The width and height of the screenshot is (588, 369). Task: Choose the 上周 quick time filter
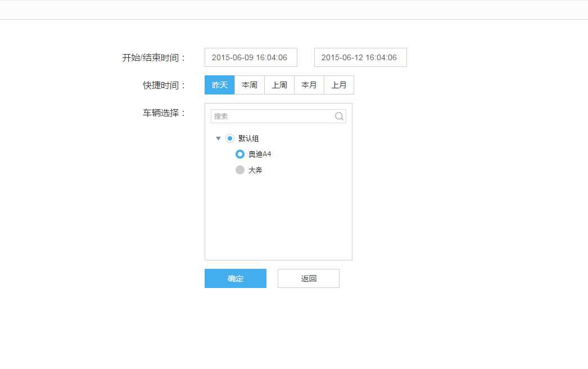click(279, 84)
